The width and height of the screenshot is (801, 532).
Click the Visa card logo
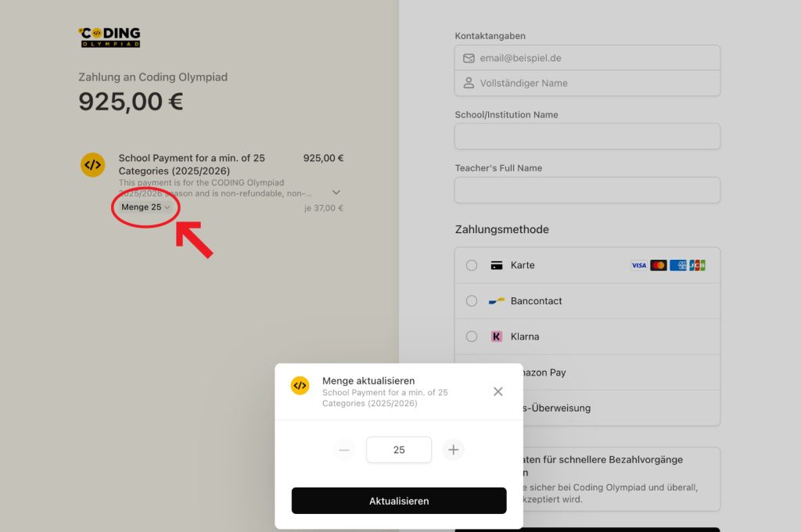[x=639, y=265]
